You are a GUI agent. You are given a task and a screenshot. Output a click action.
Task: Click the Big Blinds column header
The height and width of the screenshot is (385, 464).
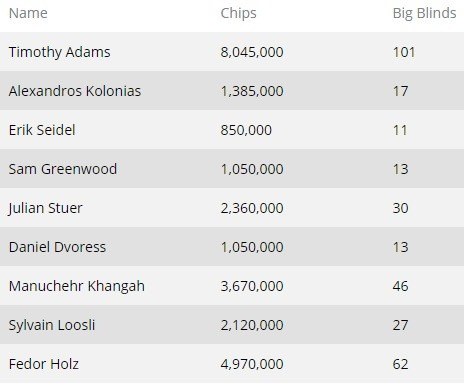424,14
